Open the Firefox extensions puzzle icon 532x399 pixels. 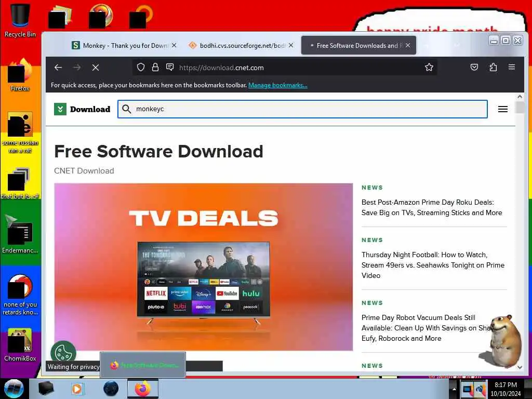point(493,67)
